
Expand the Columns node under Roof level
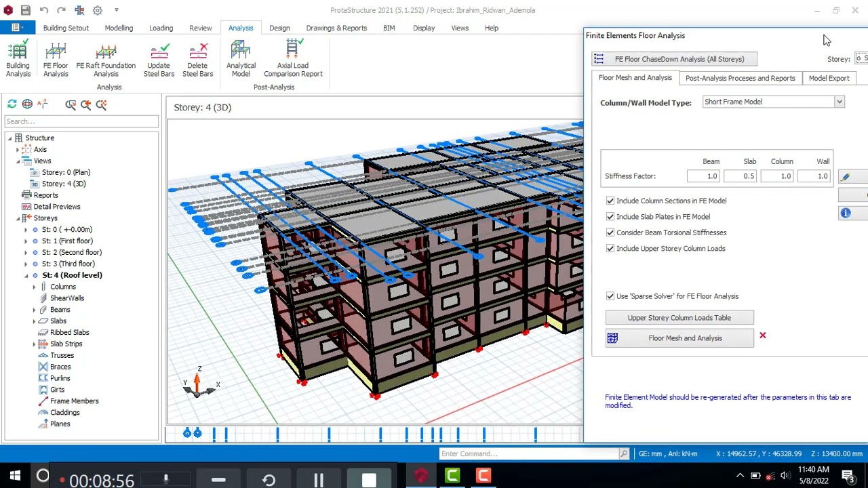pos(34,287)
